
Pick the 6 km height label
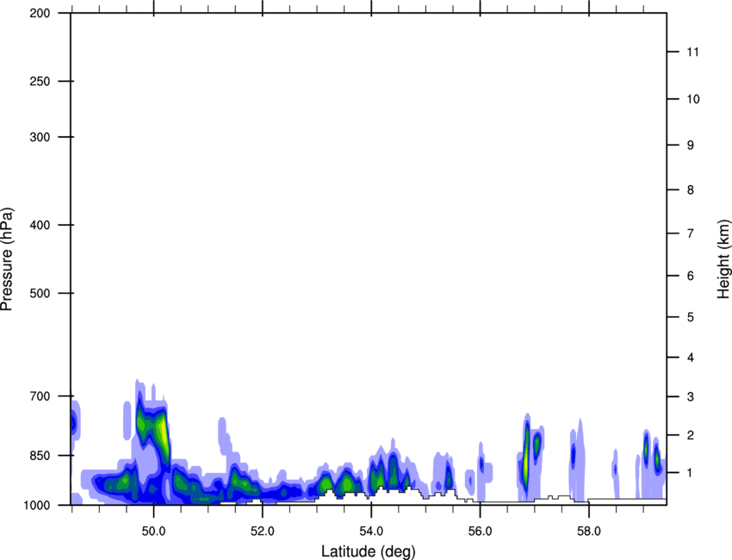click(691, 276)
